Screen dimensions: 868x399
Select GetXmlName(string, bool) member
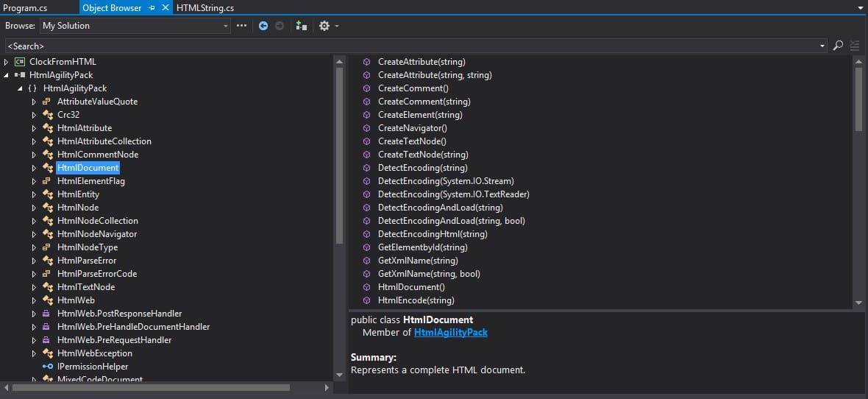pos(429,274)
